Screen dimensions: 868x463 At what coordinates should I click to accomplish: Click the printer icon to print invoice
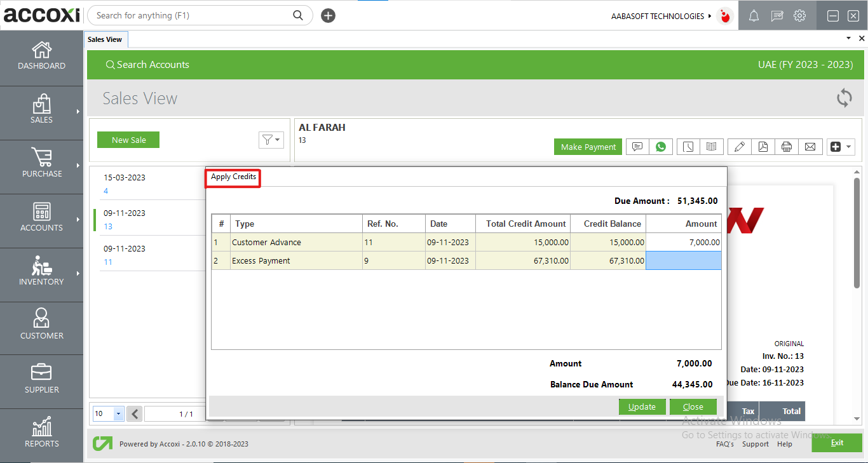click(x=787, y=147)
